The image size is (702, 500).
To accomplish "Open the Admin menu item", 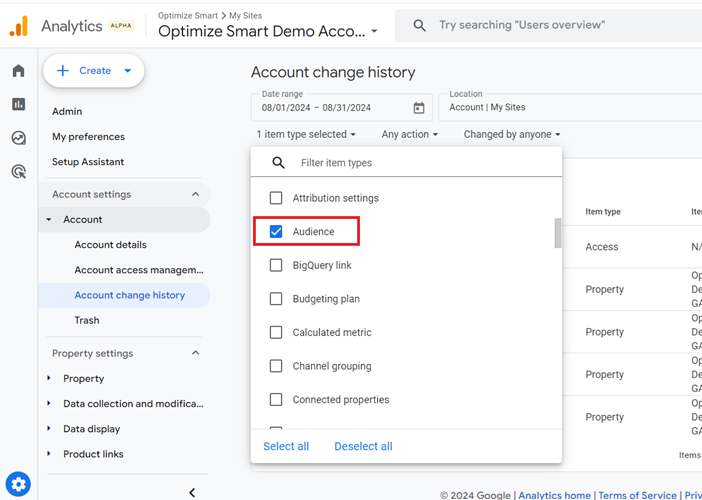I will pyautogui.click(x=67, y=111).
